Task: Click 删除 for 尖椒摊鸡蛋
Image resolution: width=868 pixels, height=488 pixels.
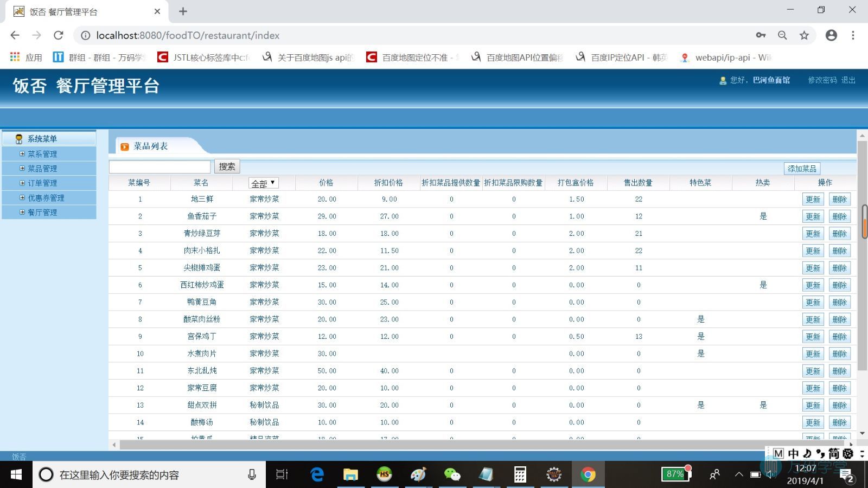Action: (839, 268)
